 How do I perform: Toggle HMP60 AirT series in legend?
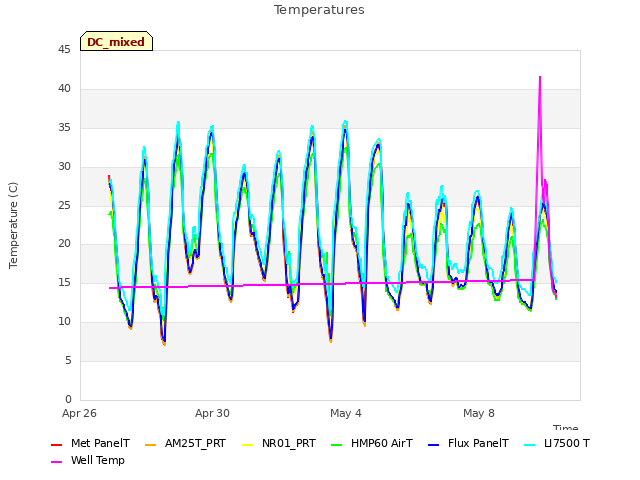(372, 443)
